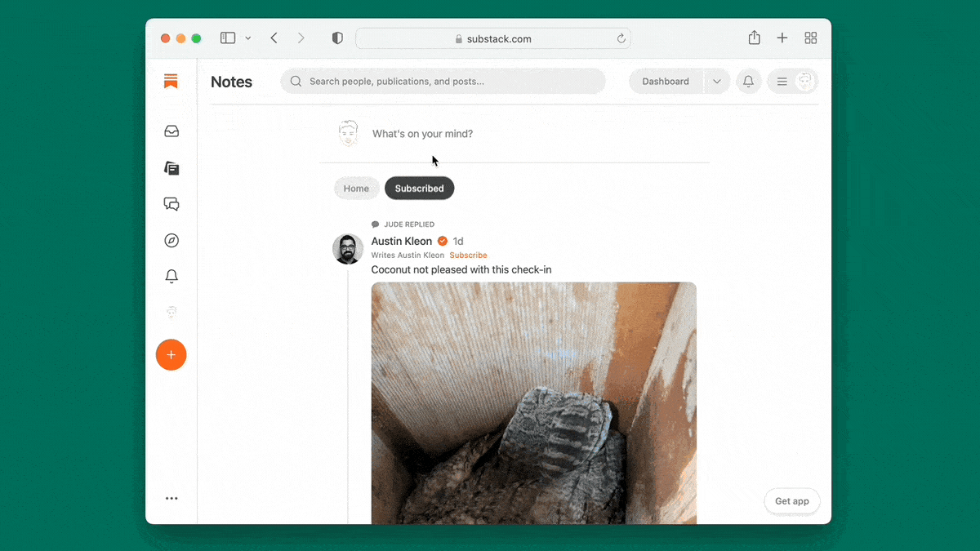Open the hamburger menu near the profile avatar

782,81
